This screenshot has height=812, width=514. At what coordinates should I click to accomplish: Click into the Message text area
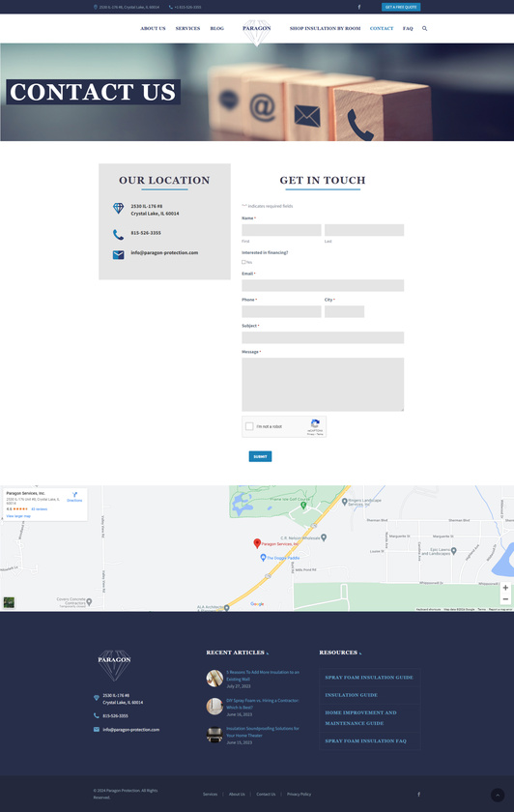323,385
